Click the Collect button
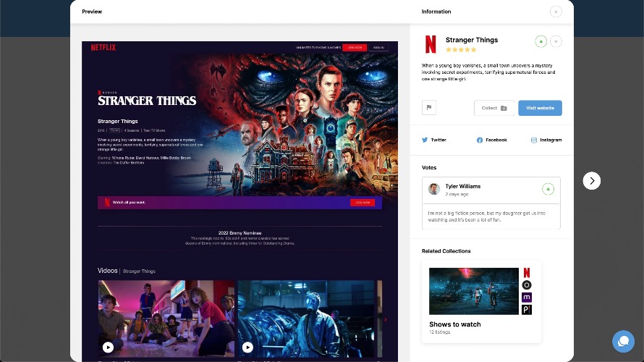 (494, 108)
